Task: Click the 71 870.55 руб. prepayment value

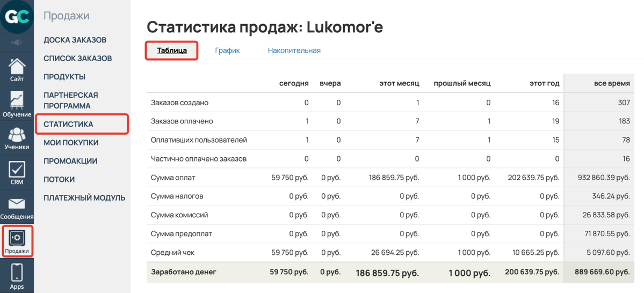Action: [x=607, y=234]
